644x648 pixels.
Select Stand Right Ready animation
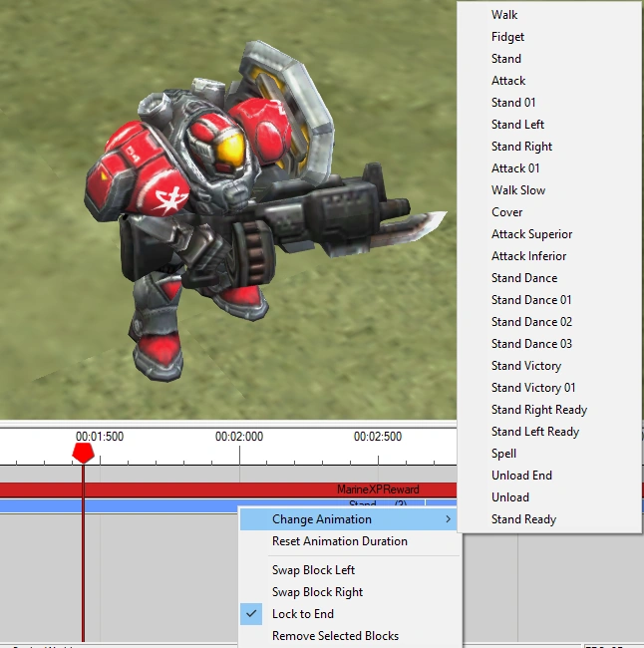[549, 409]
